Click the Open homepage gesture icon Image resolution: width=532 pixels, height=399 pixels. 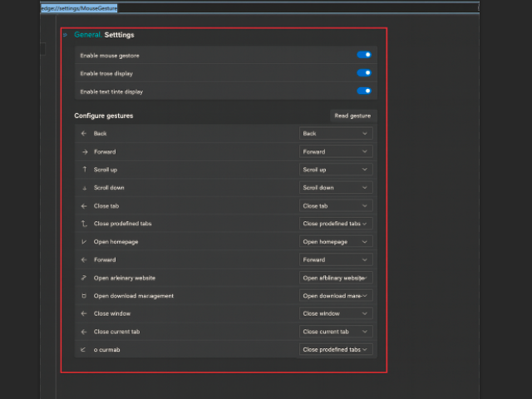tap(84, 242)
